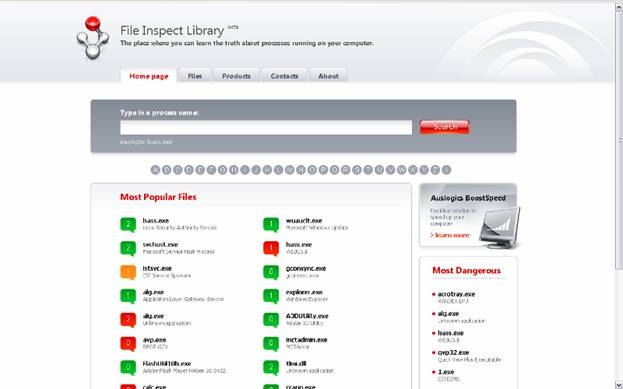The width and height of the screenshot is (623, 389).
Task: Open the About tab
Action: pyautogui.click(x=328, y=76)
